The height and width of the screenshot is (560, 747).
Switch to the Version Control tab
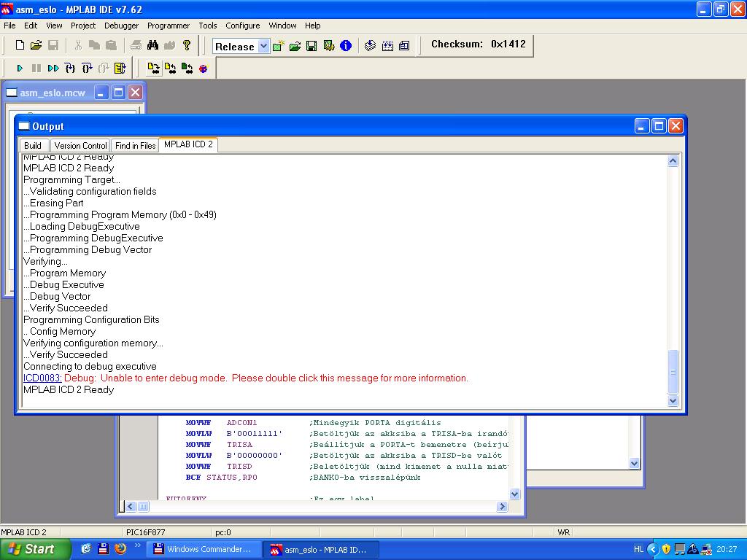tap(80, 146)
